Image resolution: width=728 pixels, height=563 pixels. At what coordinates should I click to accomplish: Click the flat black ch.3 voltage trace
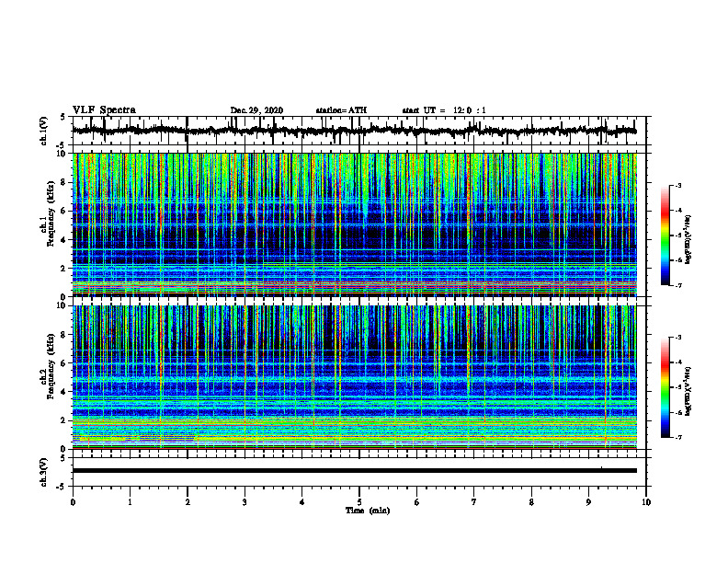pos(354,471)
